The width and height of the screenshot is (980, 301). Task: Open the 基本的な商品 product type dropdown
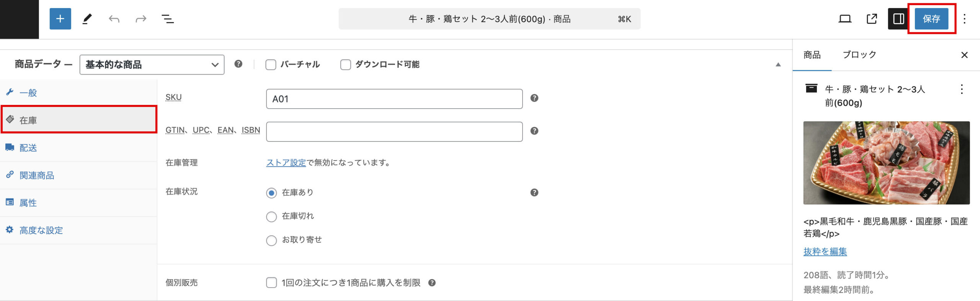[x=152, y=65]
